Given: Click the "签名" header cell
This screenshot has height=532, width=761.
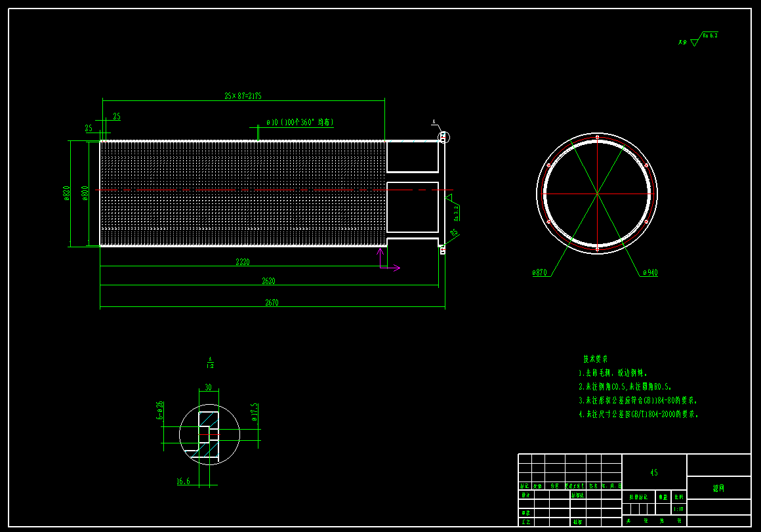Looking at the screenshot, I should coord(594,486).
